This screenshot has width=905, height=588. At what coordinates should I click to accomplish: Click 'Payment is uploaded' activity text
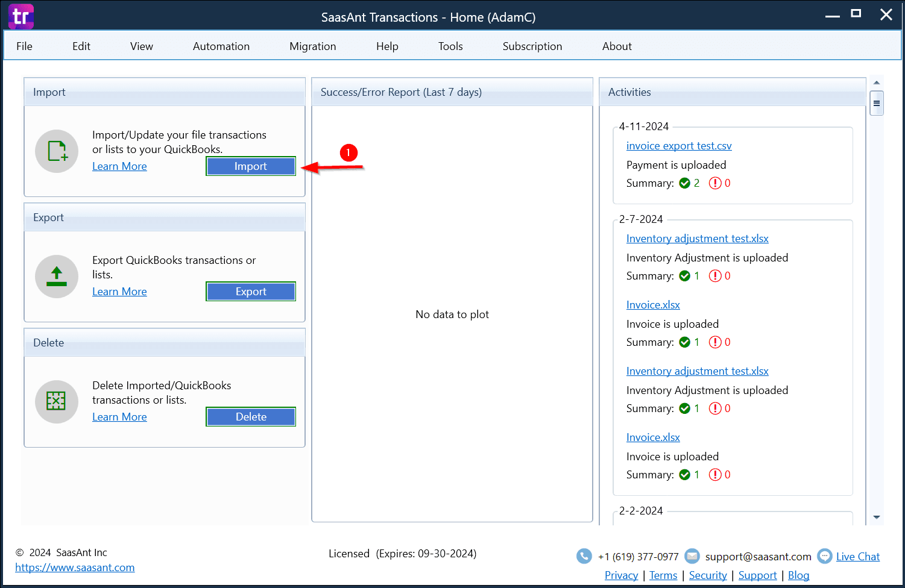click(676, 165)
